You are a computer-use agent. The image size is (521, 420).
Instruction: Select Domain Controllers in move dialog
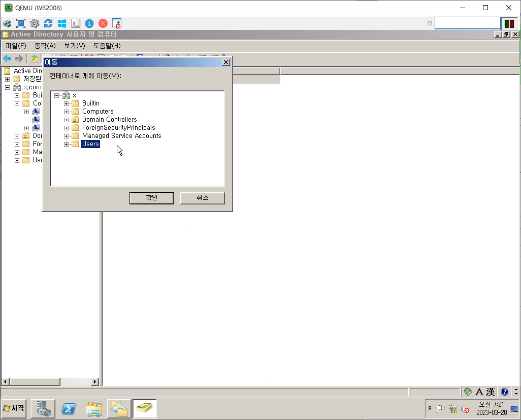109,120
